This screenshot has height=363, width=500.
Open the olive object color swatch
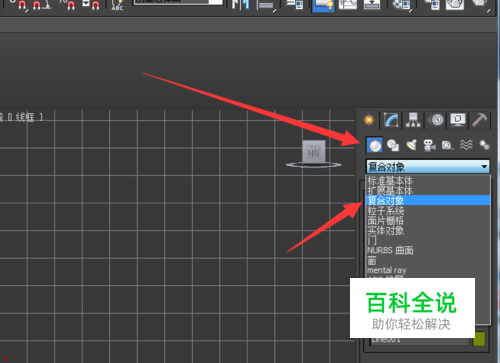coord(479,339)
